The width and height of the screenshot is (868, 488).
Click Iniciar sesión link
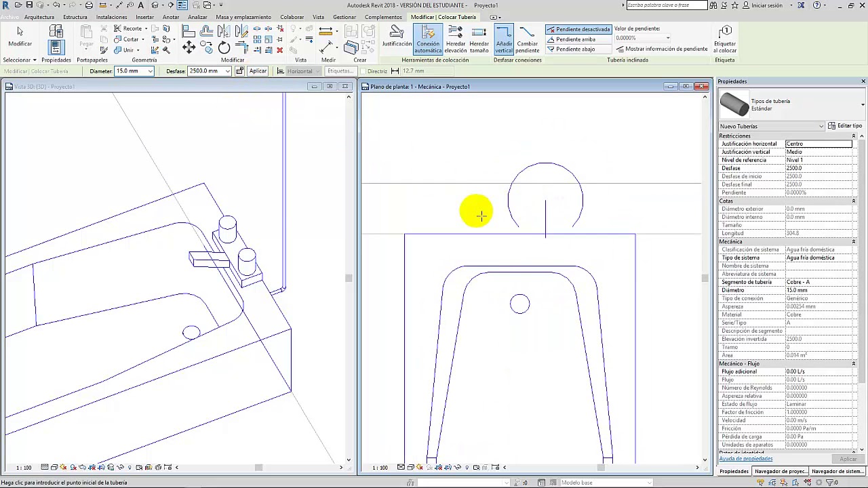[x=767, y=5]
